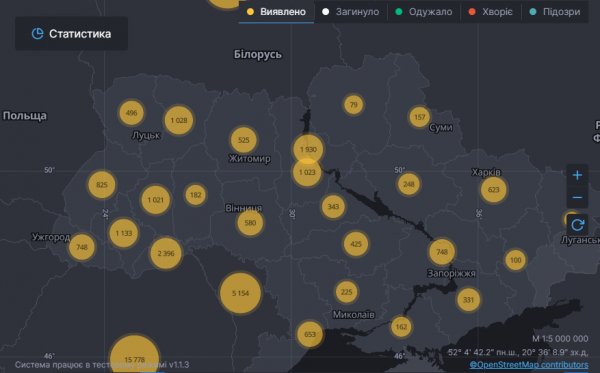Image resolution: width=600 pixels, height=373 pixels.
Task: Click the Запоріжжя city label
Action: pos(451,273)
